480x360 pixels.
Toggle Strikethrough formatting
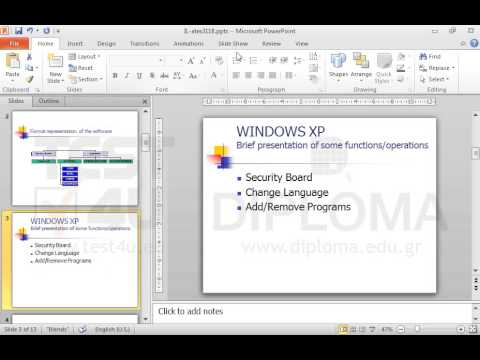pyautogui.click(x=164, y=76)
